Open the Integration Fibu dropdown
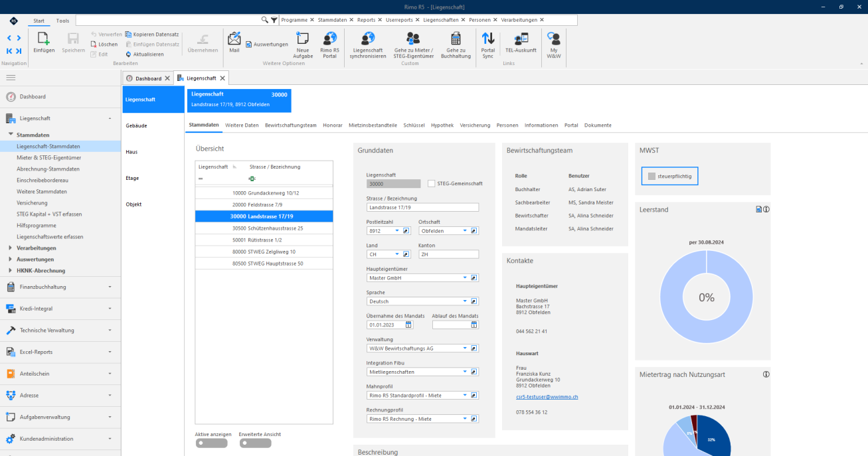The width and height of the screenshot is (868, 456). 464,372
